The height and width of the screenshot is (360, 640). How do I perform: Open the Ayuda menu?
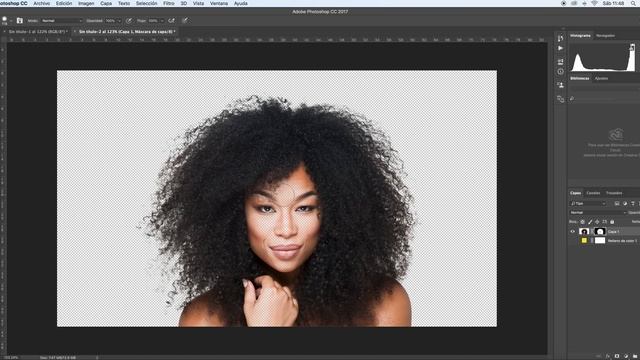241,3
